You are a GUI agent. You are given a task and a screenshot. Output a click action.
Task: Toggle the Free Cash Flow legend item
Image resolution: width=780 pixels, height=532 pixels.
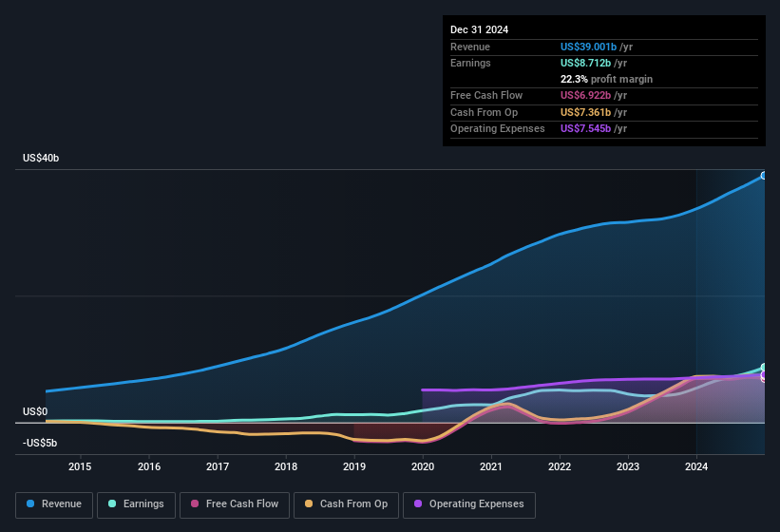(x=232, y=504)
